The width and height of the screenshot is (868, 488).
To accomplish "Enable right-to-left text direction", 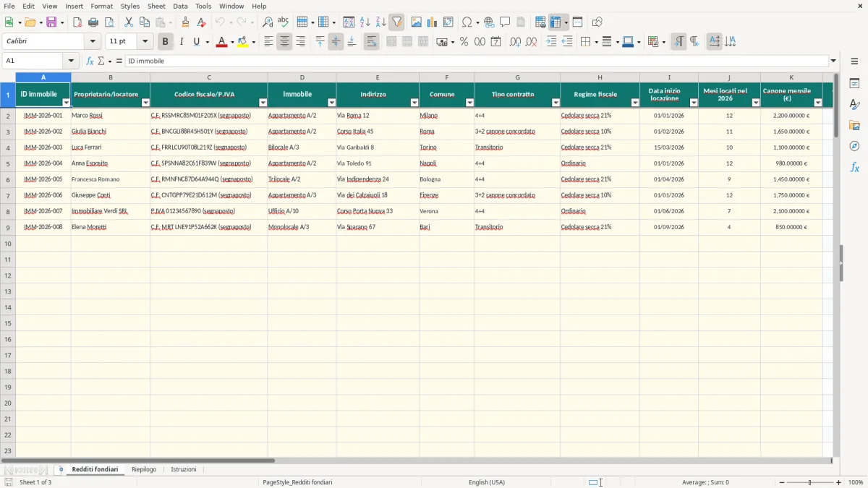I will coord(694,42).
